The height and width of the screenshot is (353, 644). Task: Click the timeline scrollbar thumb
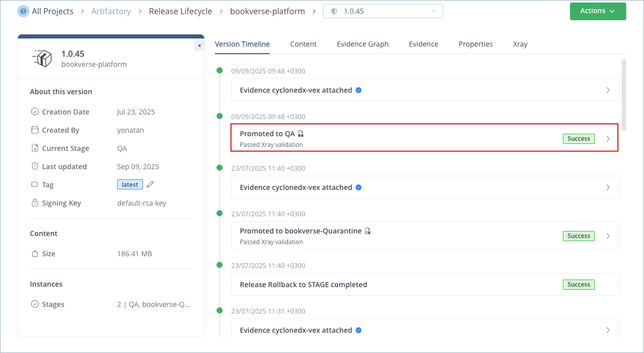624,95
